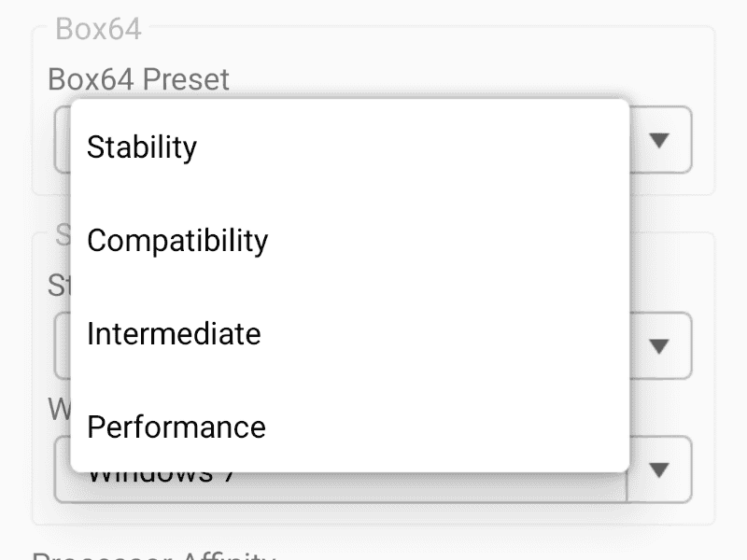Expand the Windows 7 dropdown arrow
Viewport: 747px width, 560px height.
coord(660,469)
